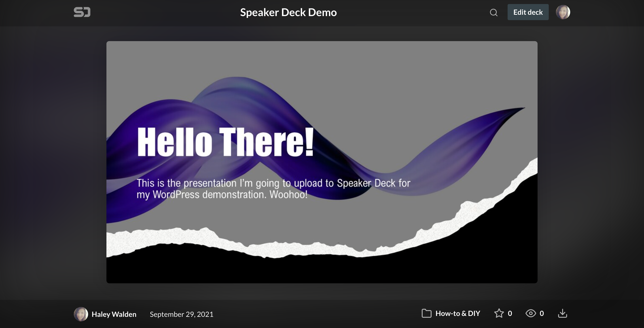This screenshot has height=328, width=644.
Task: Open the profile avatar menu in header
Action: point(563,12)
